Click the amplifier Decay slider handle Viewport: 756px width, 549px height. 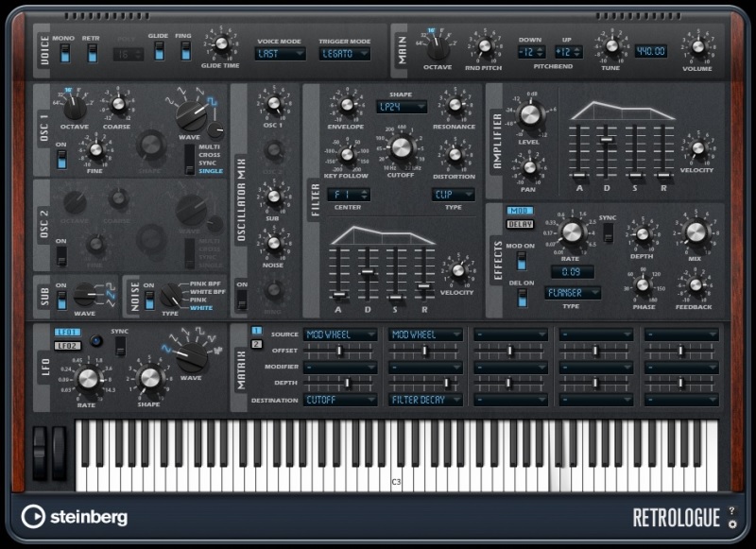[607, 139]
